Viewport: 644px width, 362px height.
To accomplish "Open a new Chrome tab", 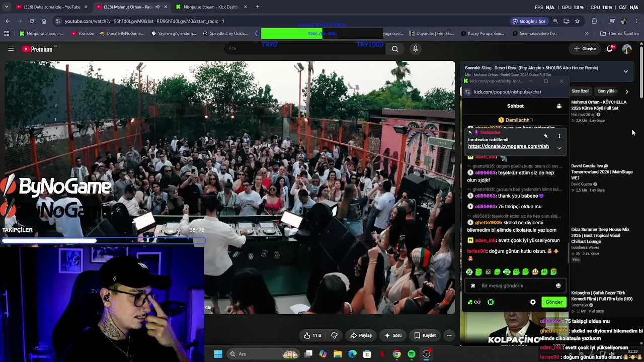I will pyautogui.click(x=257, y=7).
